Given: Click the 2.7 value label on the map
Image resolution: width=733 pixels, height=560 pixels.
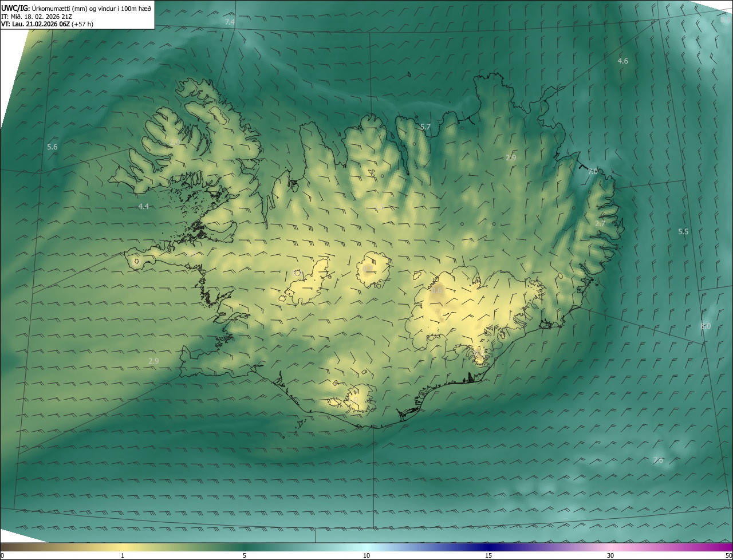Looking at the screenshot, I should tap(600, 223).
